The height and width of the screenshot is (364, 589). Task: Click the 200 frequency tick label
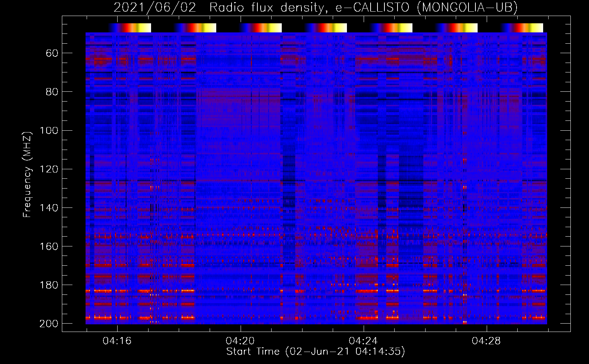point(49,324)
